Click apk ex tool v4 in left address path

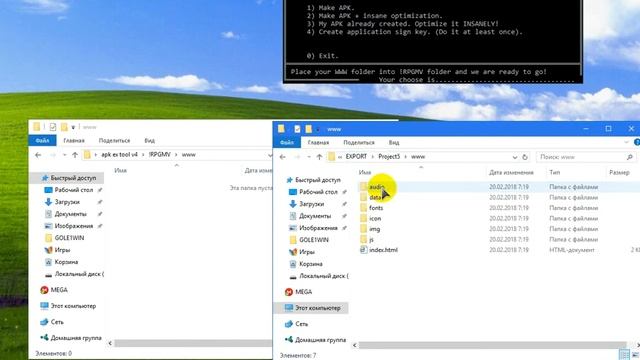pyautogui.click(x=120, y=155)
